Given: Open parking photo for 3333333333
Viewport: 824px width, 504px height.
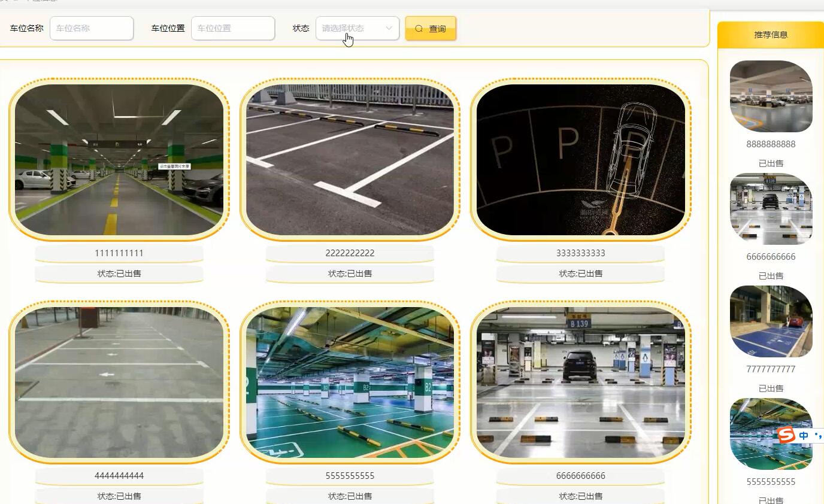Looking at the screenshot, I should tap(581, 160).
